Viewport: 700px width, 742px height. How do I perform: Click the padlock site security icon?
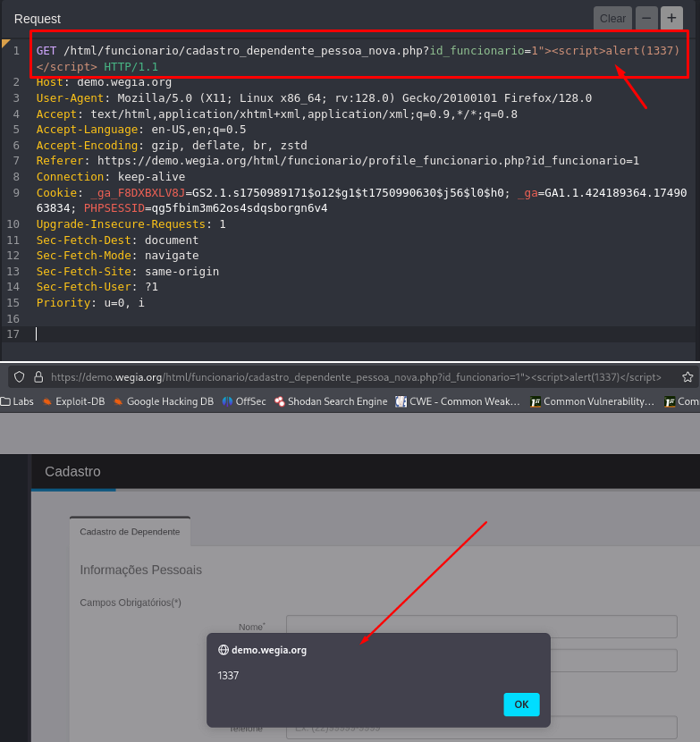(38, 377)
